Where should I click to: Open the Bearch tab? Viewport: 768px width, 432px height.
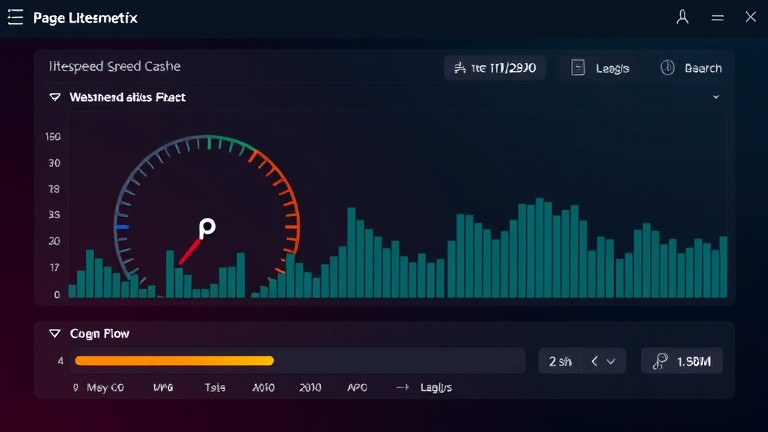coord(691,68)
